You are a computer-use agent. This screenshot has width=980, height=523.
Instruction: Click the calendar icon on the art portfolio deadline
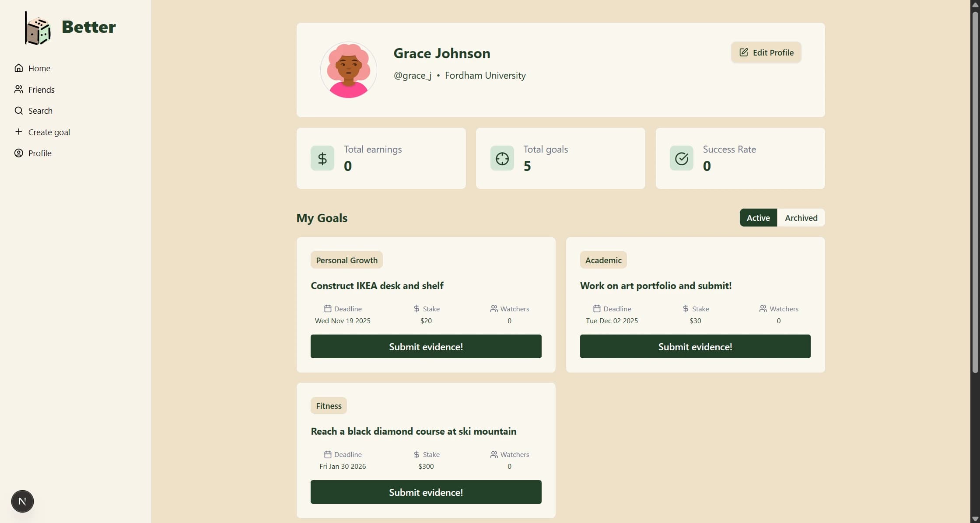598,308
